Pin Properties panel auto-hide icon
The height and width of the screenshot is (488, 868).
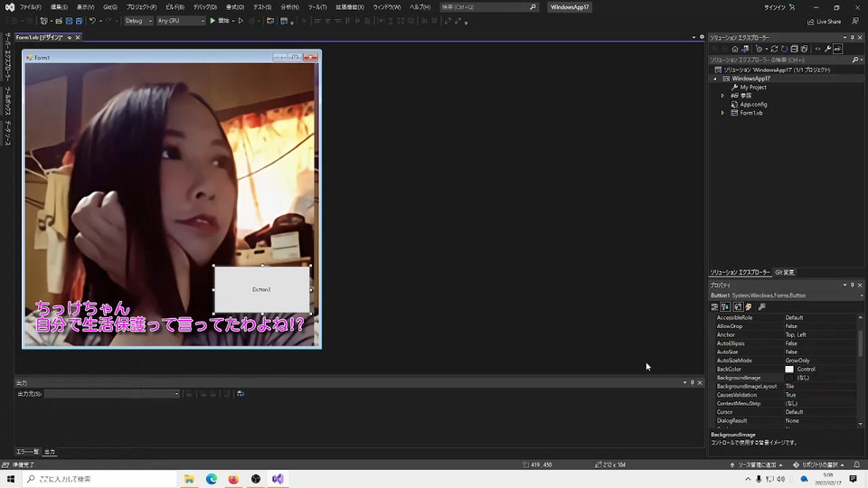[852, 285]
